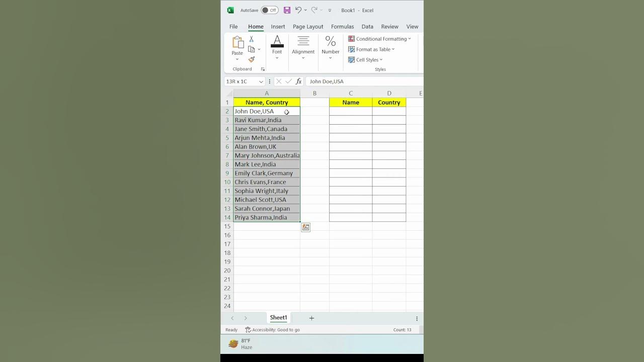Screen dimensions: 644x362
Task: Open the Font group button
Action: point(277,48)
